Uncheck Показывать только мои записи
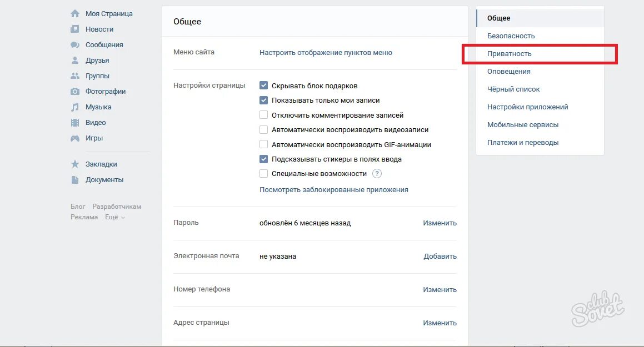This screenshot has width=644, height=347. point(264,100)
